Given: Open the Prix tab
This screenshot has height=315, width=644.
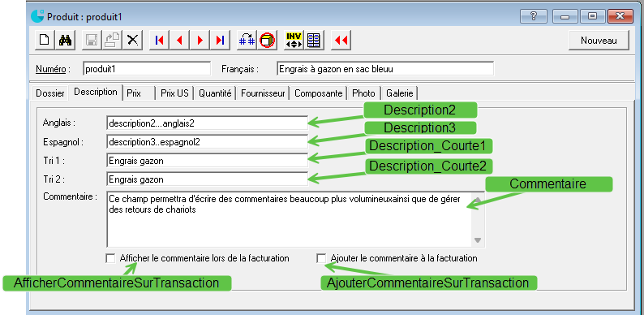Looking at the screenshot, I should [140, 93].
